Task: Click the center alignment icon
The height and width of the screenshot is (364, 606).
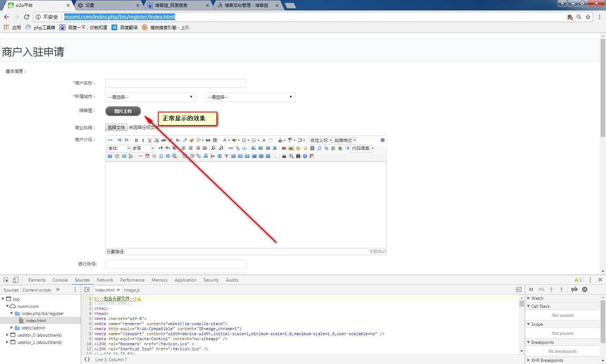Action: [x=190, y=148]
